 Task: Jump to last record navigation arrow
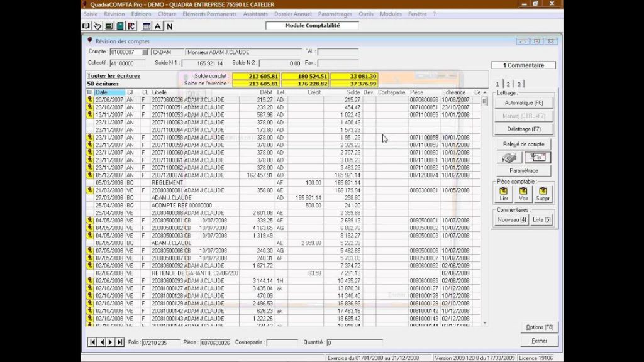click(x=119, y=342)
